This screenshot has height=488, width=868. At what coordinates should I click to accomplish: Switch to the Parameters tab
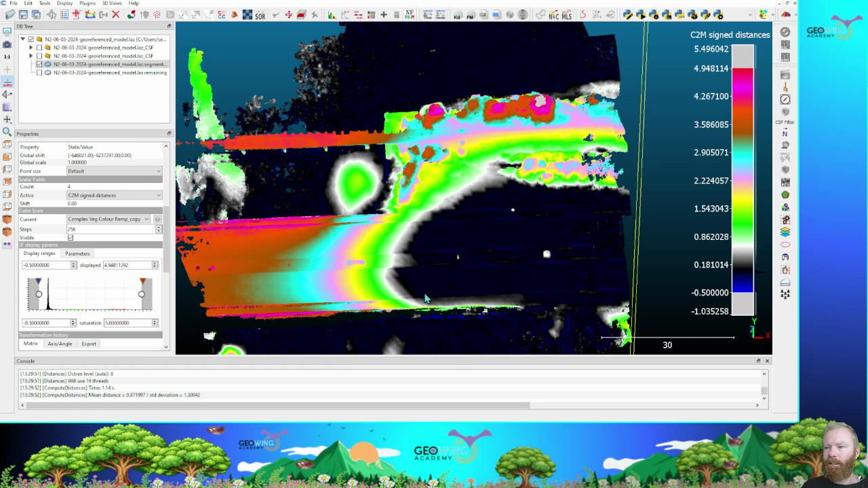77,253
